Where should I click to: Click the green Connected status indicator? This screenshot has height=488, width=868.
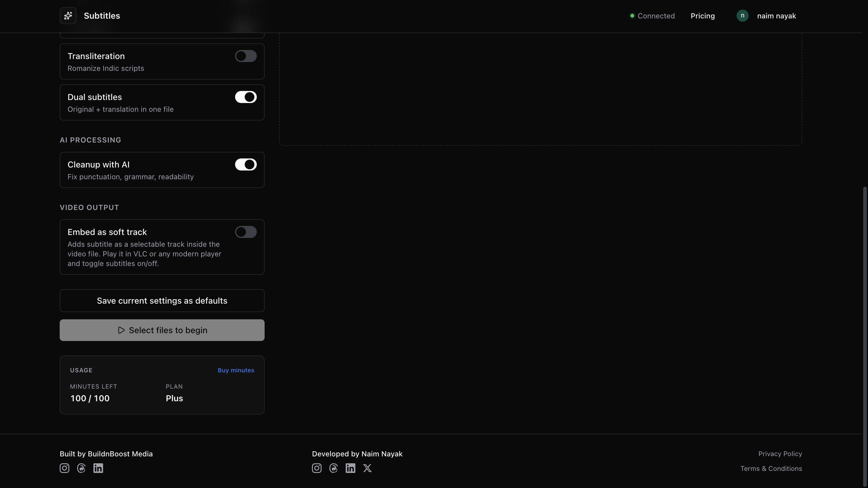pos(632,16)
